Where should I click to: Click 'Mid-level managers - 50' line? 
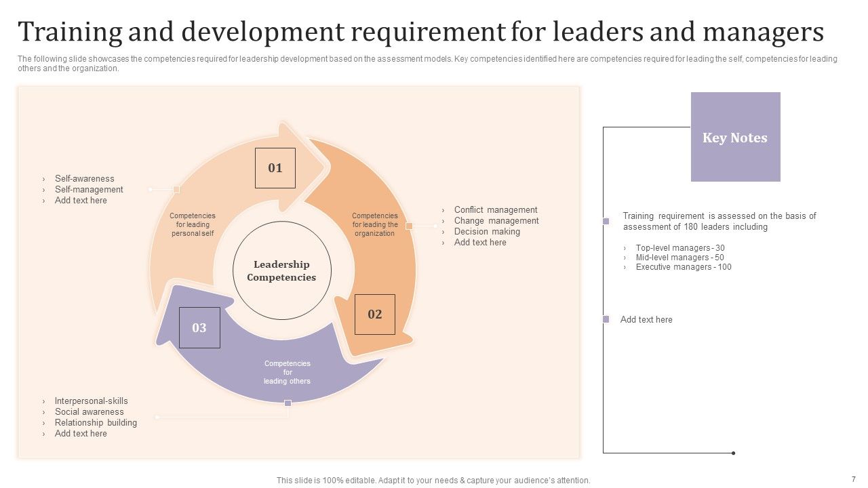click(679, 258)
